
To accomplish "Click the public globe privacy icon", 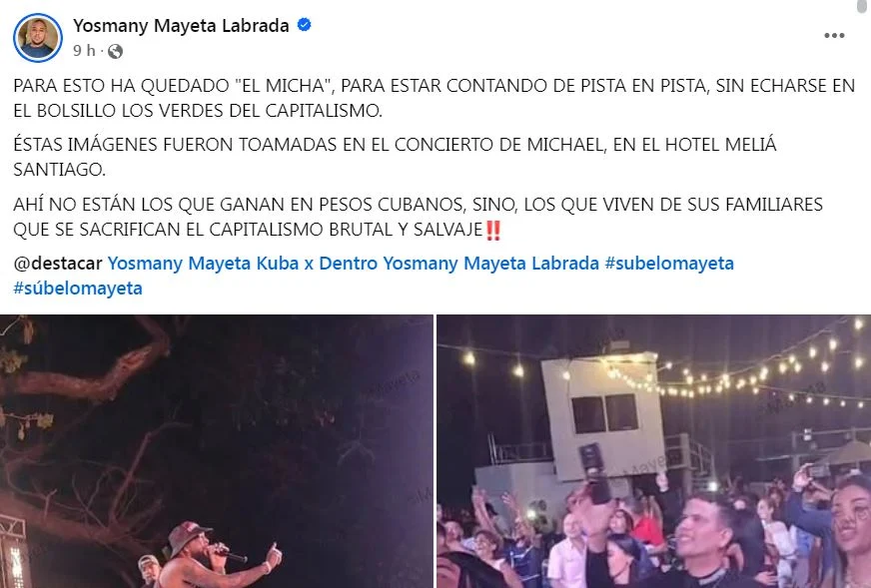I will coord(115,52).
